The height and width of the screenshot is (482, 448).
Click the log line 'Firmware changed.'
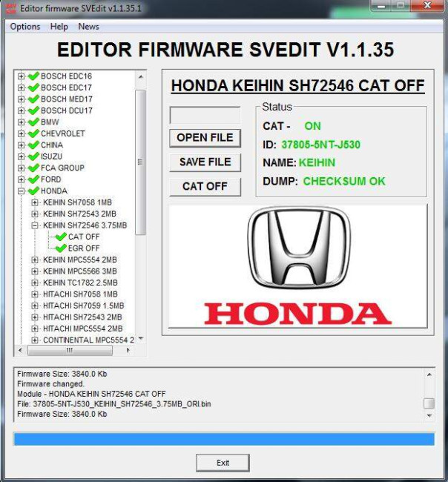(50, 384)
